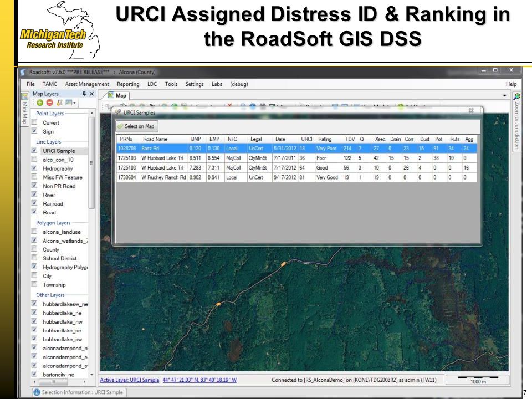The height and width of the screenshot is (399, 532).
Task: Select the Bartz Rd row
Action: point(297,149)
